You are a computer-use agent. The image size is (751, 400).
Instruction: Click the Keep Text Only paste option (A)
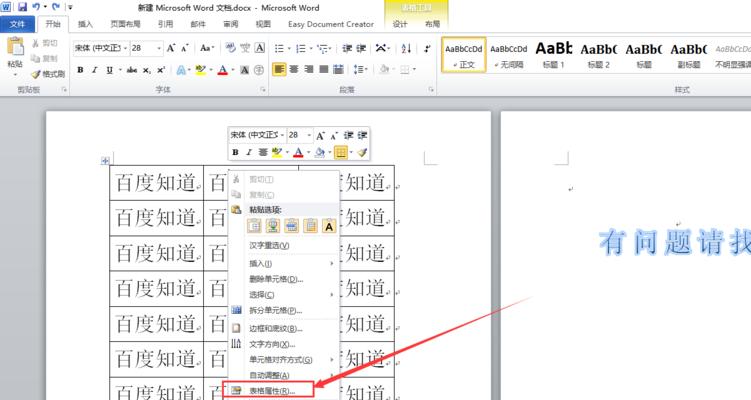pos(329,225)
